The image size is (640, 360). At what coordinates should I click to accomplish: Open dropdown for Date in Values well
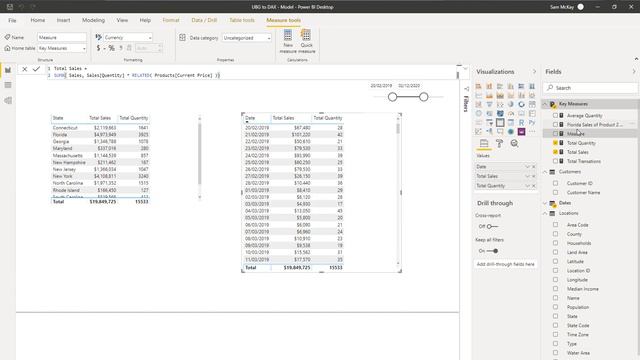coord(527,167)
